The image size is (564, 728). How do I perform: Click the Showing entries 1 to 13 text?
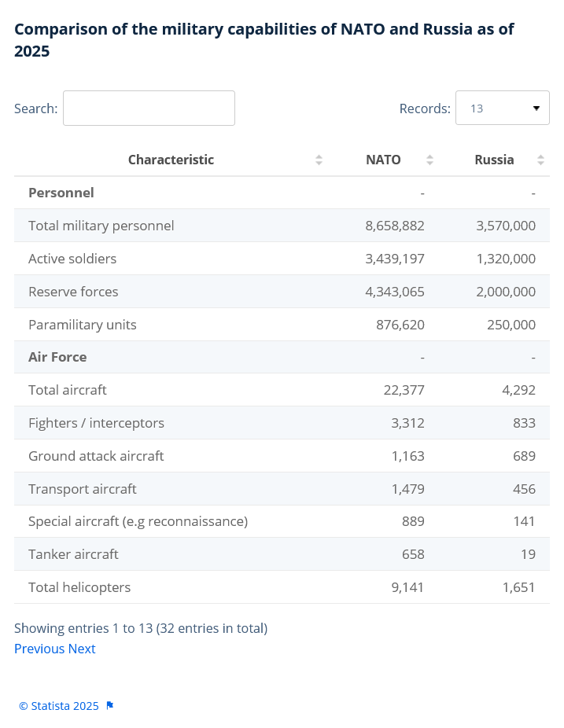[x=141, y=628]
